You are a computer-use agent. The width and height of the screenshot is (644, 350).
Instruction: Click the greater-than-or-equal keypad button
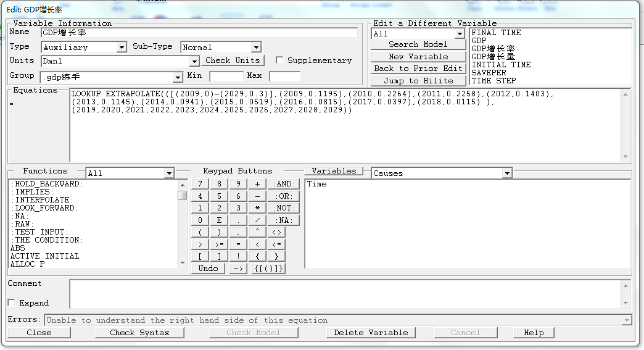tap(220, 244)
